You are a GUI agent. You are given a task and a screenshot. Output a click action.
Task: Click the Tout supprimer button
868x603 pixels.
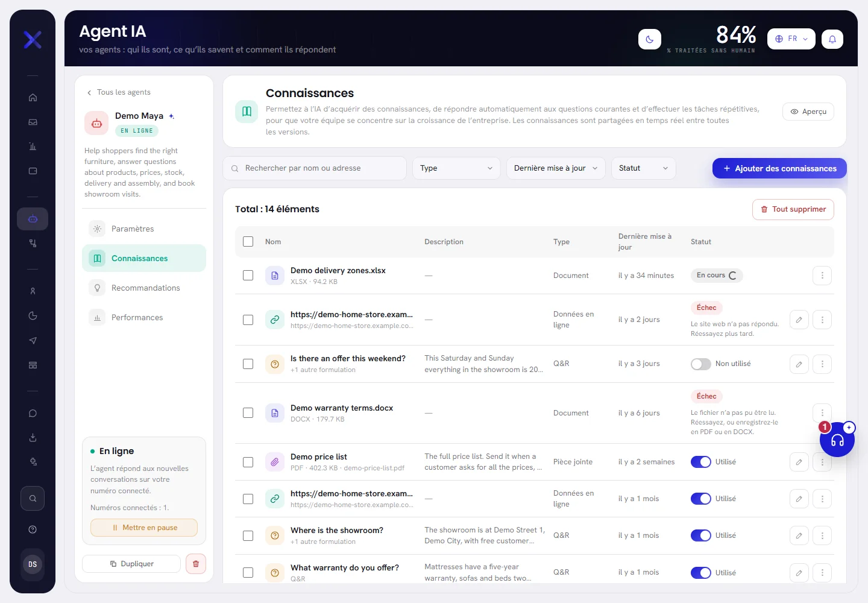tap(793, 209)
